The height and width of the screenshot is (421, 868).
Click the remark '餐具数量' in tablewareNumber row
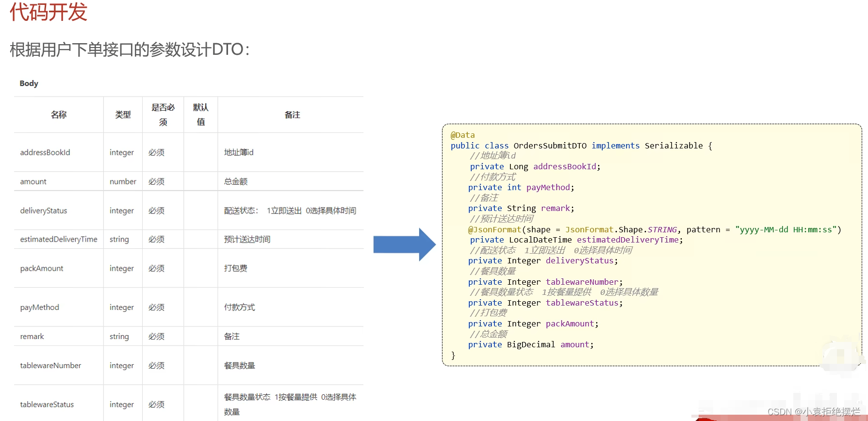(x=239, y=365)
